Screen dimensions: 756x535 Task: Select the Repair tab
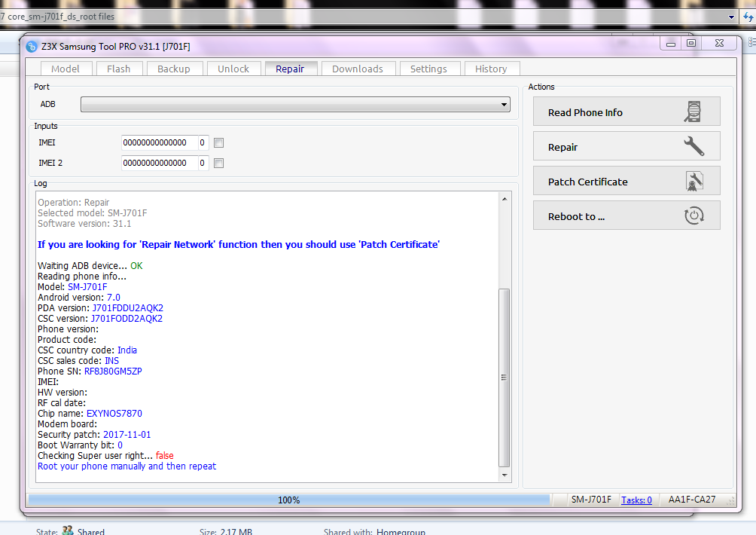tap(290, 69)
